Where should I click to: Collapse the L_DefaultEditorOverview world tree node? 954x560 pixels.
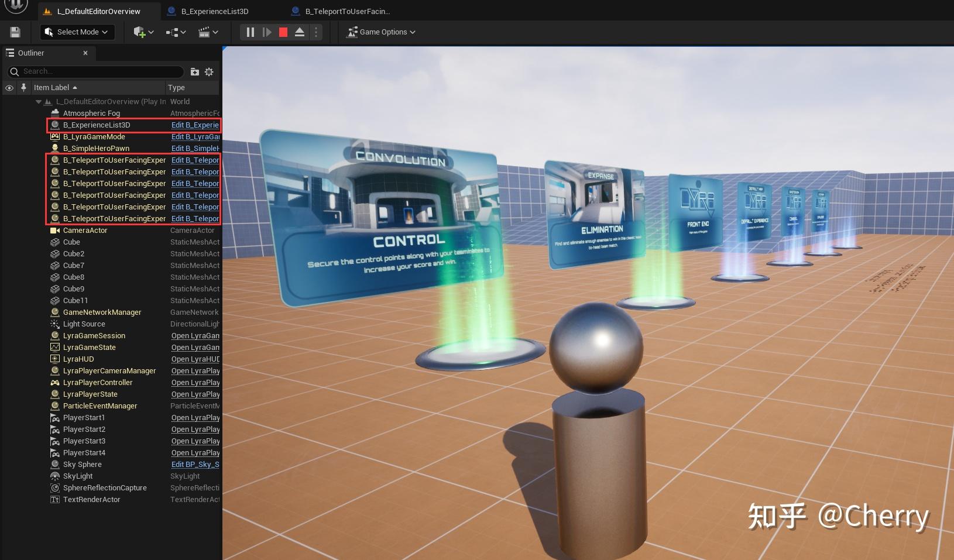[39, 102]
